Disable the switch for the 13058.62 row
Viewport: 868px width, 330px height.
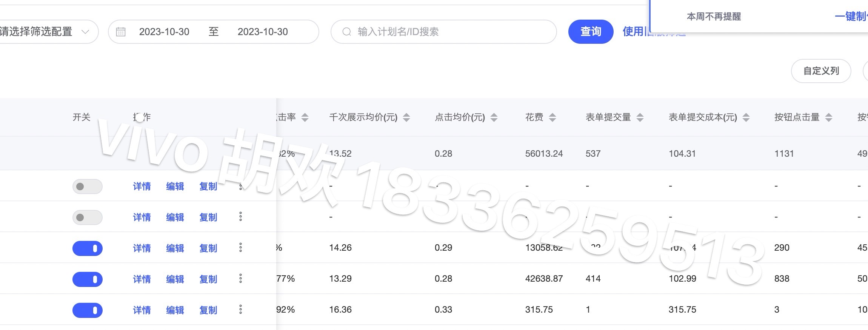pyautogui.click(x=88, y=248)
